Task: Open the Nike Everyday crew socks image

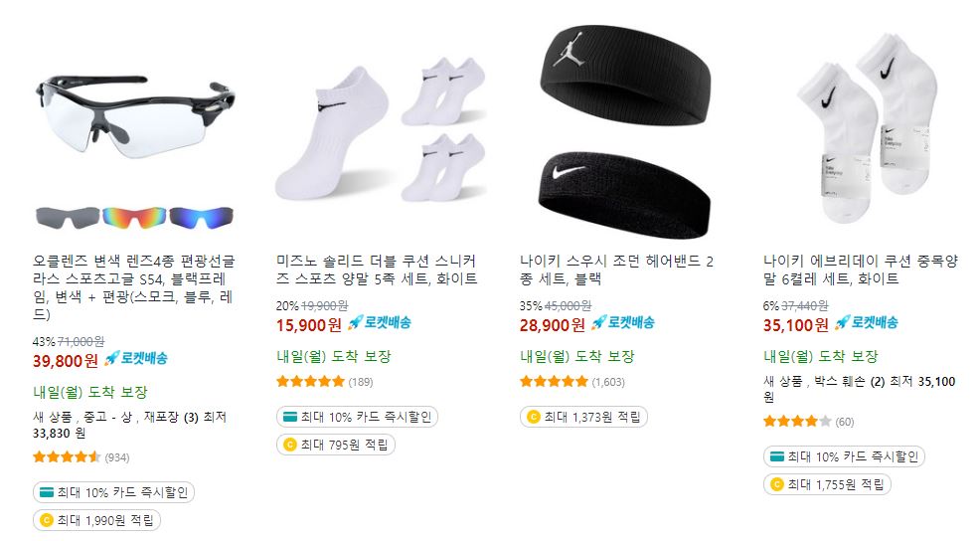Action: pos(866,130)
